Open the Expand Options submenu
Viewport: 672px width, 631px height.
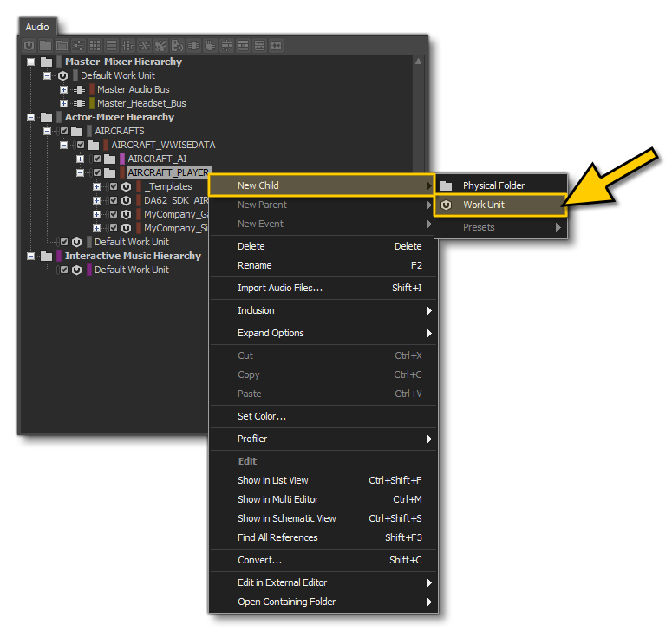pos(323,333)
